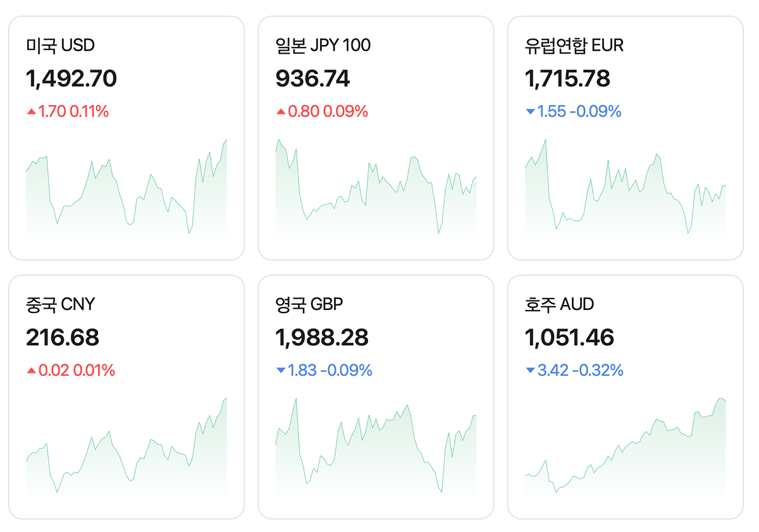This screenshot has width=759, height=532.
Task: Open the 미국 USD card title
Action: click(60, 46)
